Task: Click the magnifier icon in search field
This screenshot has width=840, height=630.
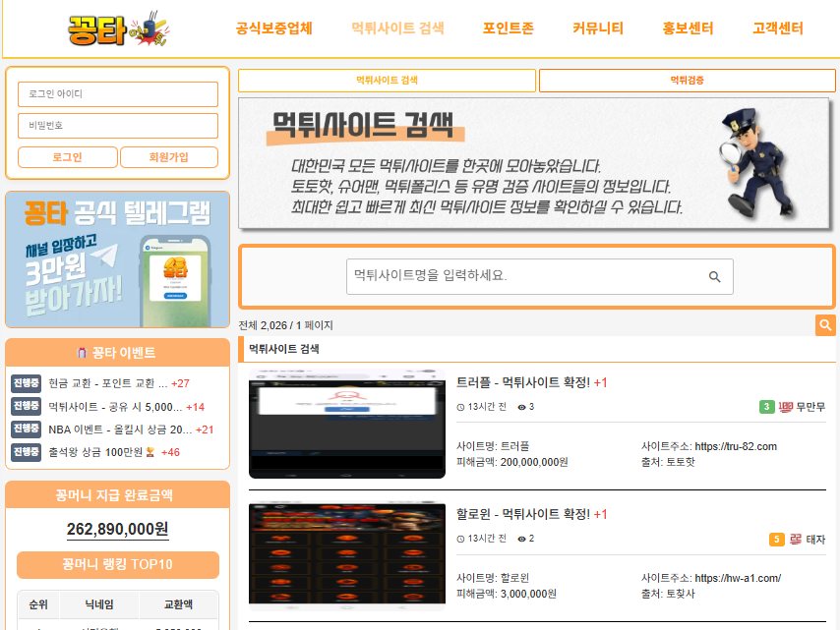Action: [x=715, y=277]
